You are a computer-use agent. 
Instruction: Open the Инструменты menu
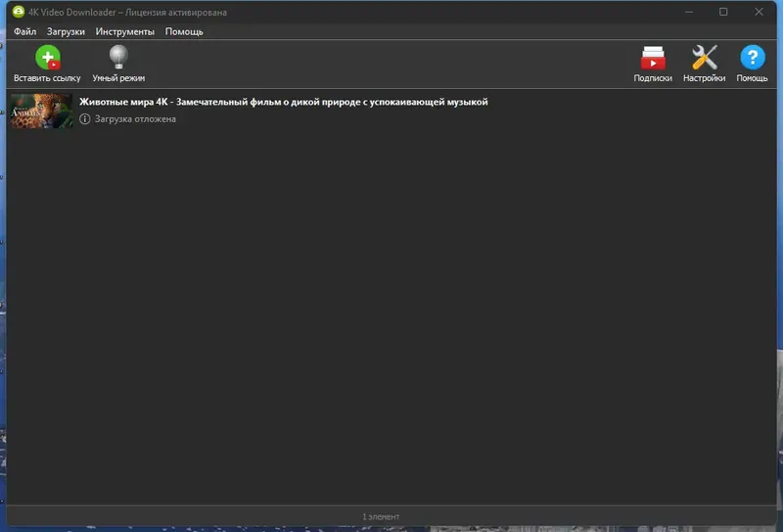(x=125, y=31)
